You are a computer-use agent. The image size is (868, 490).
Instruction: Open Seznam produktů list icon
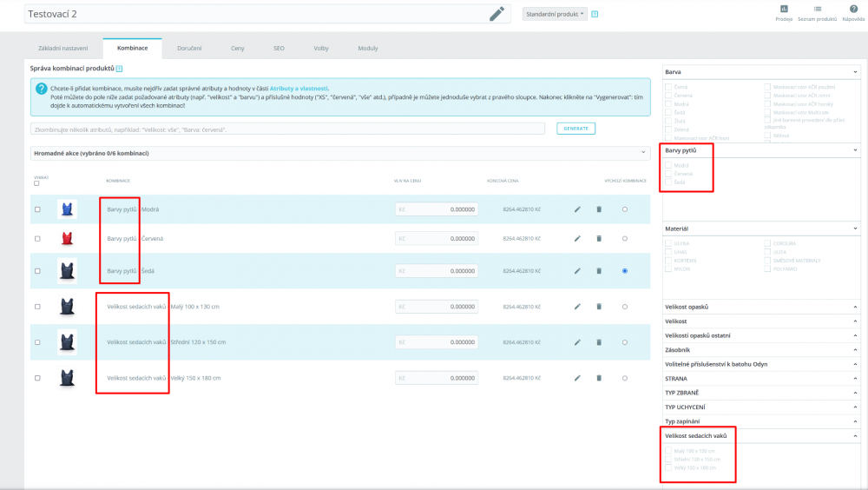817,13
